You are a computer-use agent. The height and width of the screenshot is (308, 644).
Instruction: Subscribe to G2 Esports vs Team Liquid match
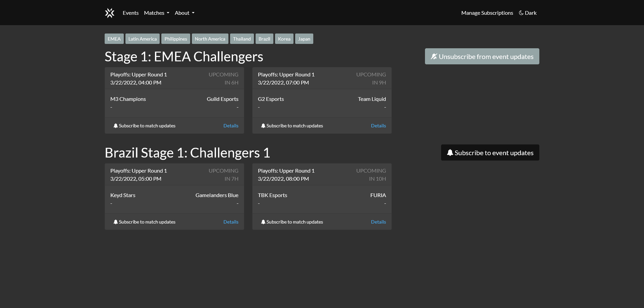[x=292, y=126]
